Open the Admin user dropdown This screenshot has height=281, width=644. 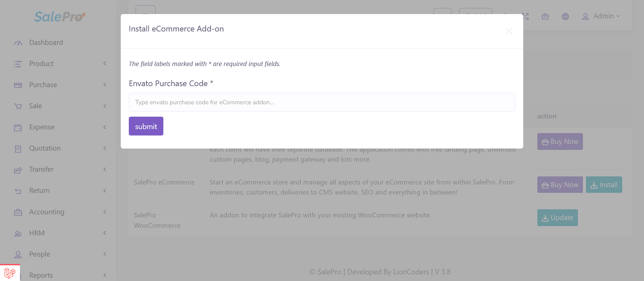pos(601,16)
